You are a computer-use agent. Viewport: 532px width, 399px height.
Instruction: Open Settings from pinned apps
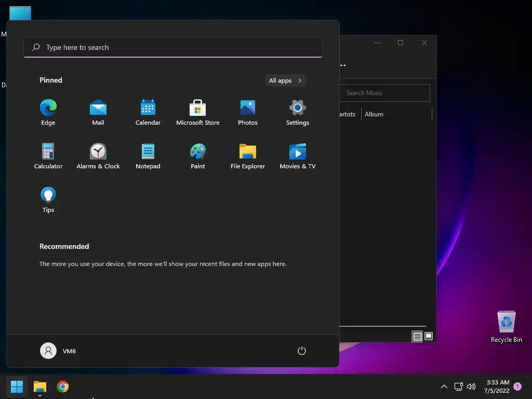click(298, 113)
